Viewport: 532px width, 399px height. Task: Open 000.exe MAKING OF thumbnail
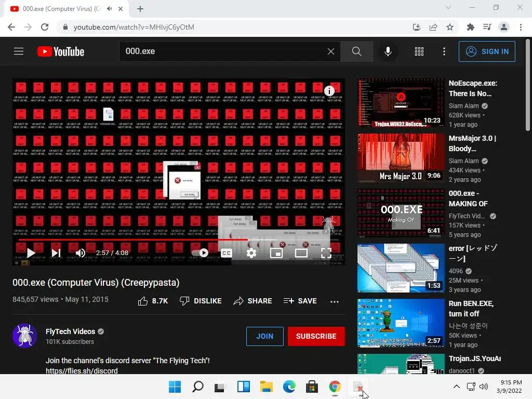pos(401,213)
